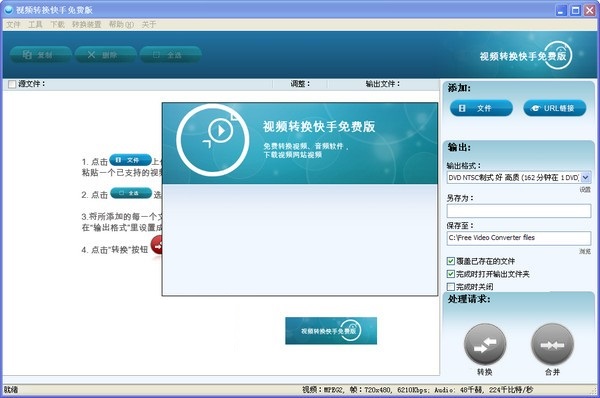The image size is (600, 398).
Task: Click the 删除 toolbar button
Action: (105, 55)
